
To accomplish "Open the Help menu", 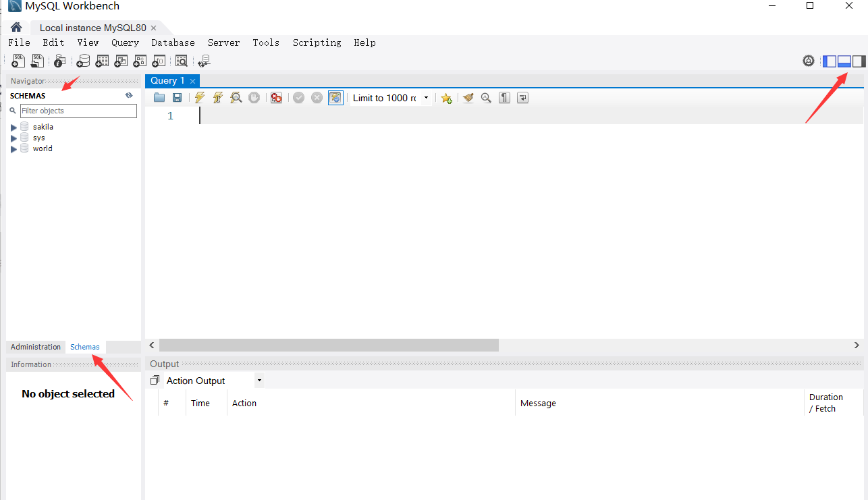I will [x=364, y=43].
